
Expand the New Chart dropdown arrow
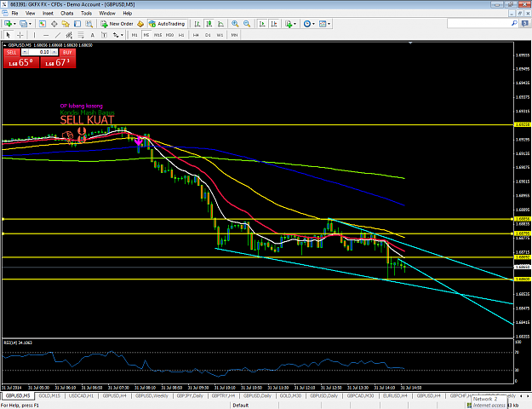coord(14,24)
